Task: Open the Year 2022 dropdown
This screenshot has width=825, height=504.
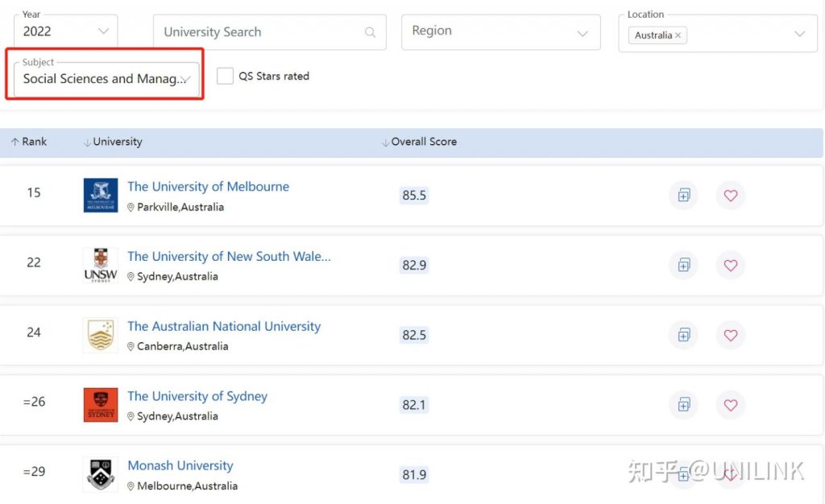Action: (x=66, y=31)
